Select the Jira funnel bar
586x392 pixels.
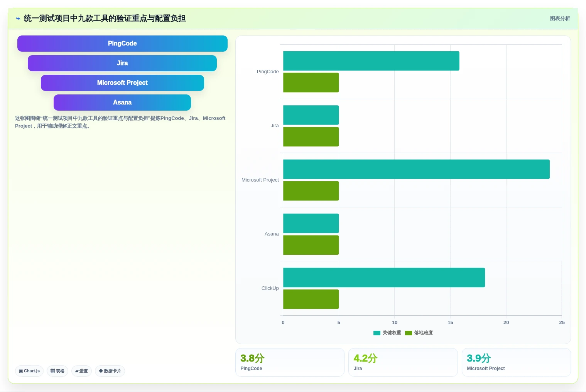pyautogui.click(x=122, y=63)
